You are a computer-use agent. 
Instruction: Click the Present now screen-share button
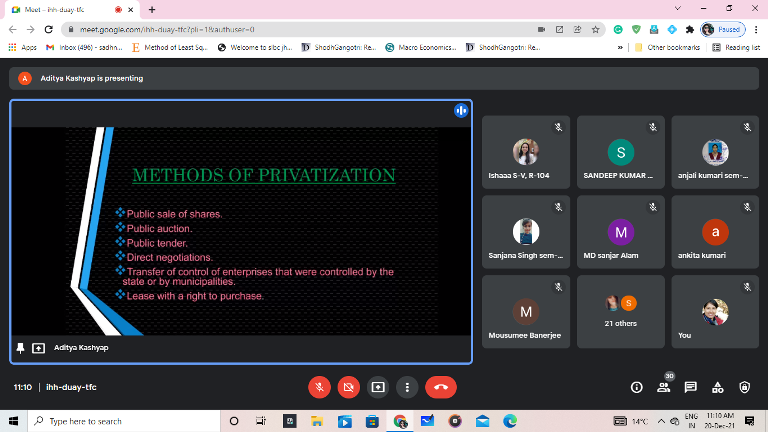tap(378, 386)
